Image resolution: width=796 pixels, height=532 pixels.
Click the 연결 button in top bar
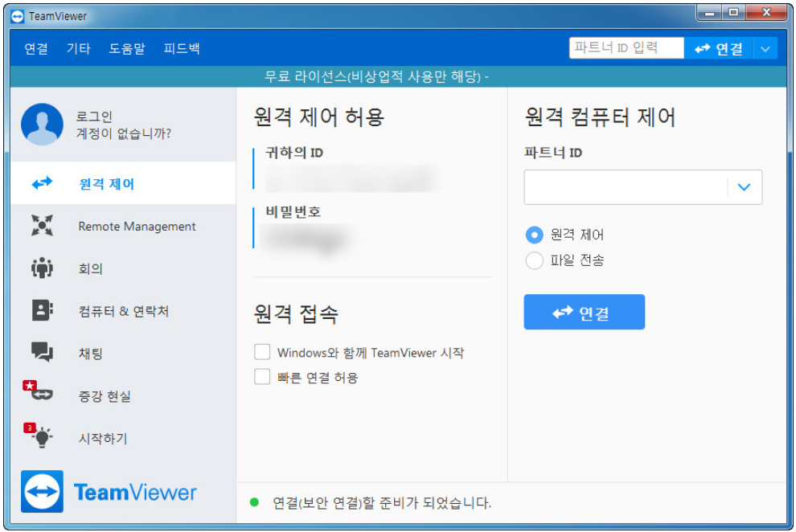[718, 49]
